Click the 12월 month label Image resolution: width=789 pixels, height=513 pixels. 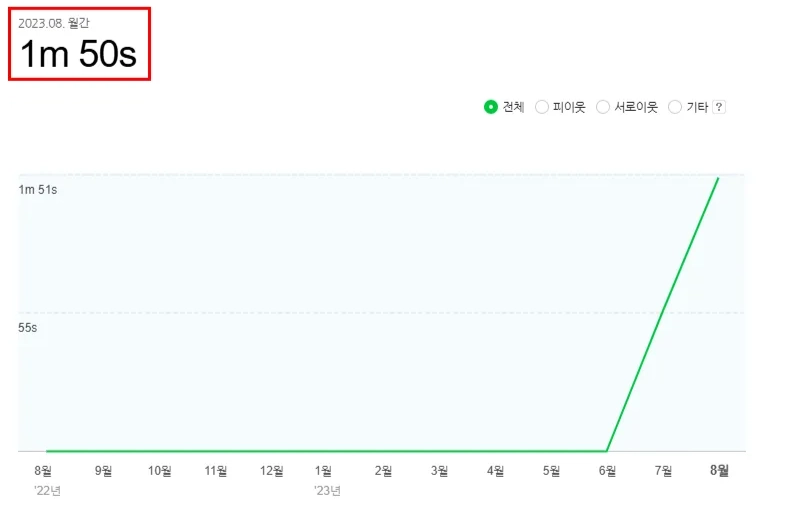272,471
